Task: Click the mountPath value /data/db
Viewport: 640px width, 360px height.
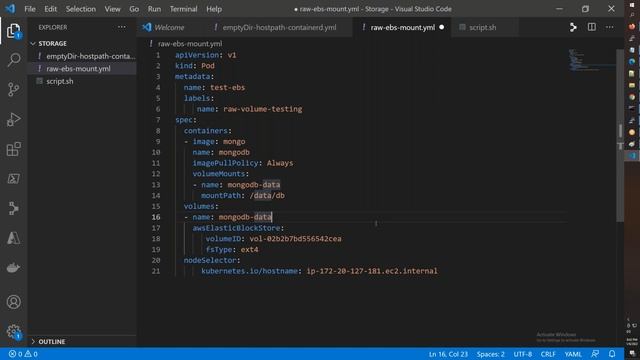Action: pyautogui.click(x=267, y=196)
